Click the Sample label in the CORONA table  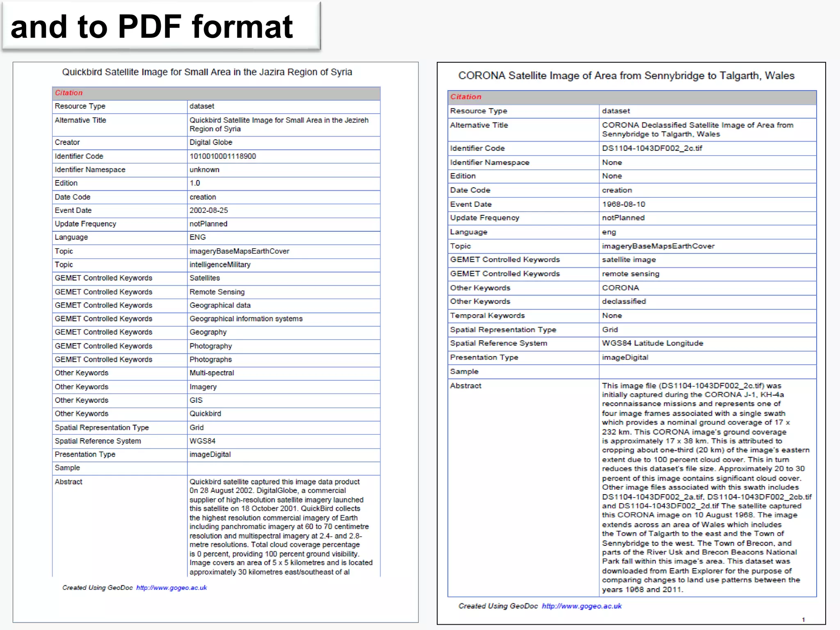click(464, 372)
